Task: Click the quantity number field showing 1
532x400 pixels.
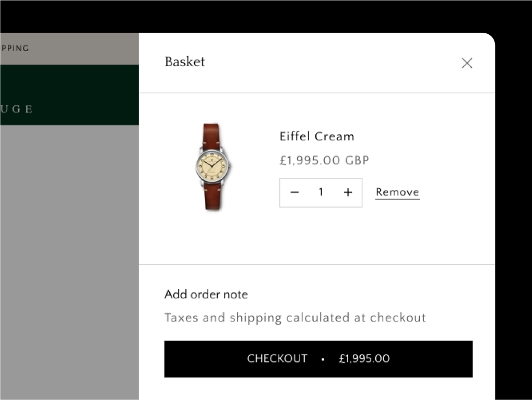Action: [x=321, y=192]
